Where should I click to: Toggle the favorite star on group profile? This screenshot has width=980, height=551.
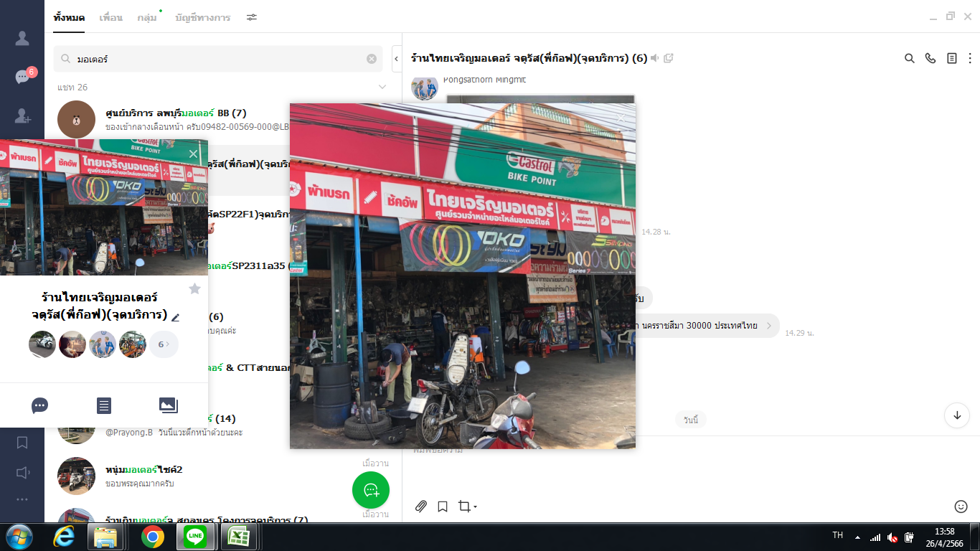(194, 288)
